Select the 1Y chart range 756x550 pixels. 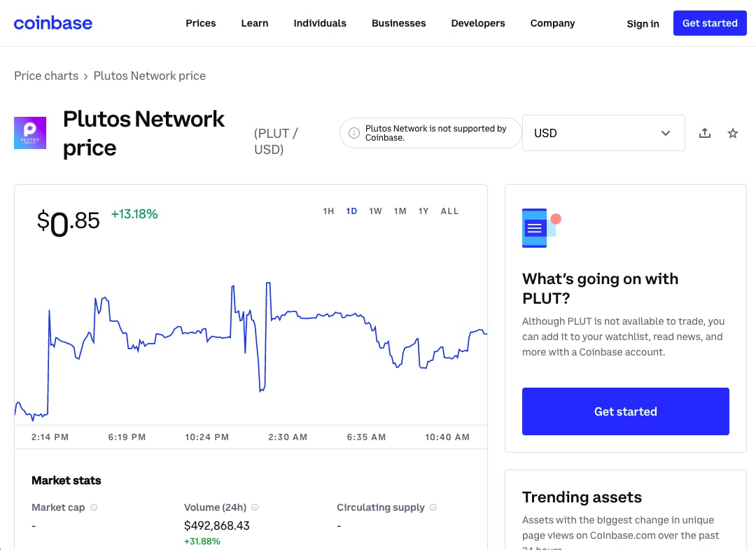coord(423,211)
